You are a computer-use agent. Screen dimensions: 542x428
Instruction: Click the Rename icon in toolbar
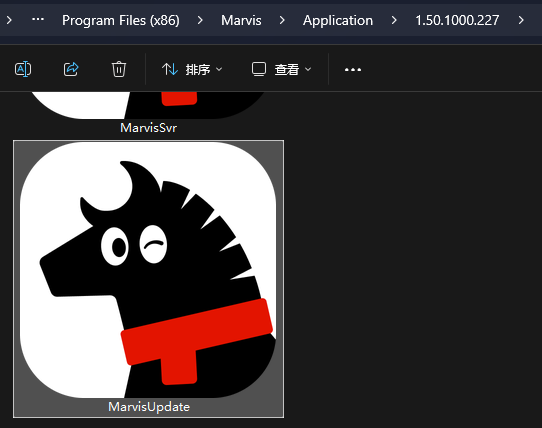(x=23, y=69)
